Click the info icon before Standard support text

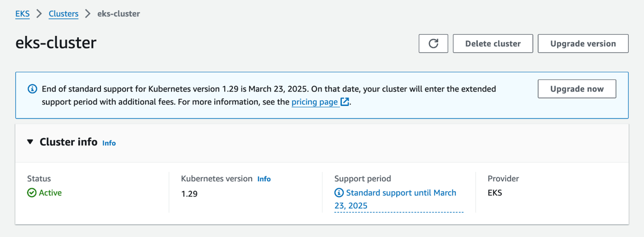[x=339, y=193]
